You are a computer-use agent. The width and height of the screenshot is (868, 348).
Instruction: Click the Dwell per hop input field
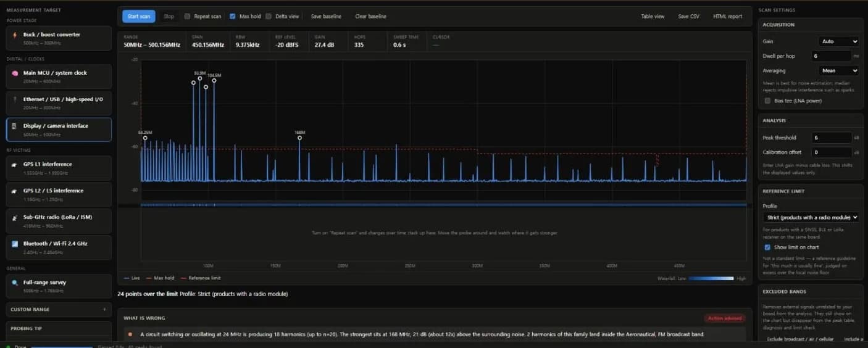(x=832, y=56)
